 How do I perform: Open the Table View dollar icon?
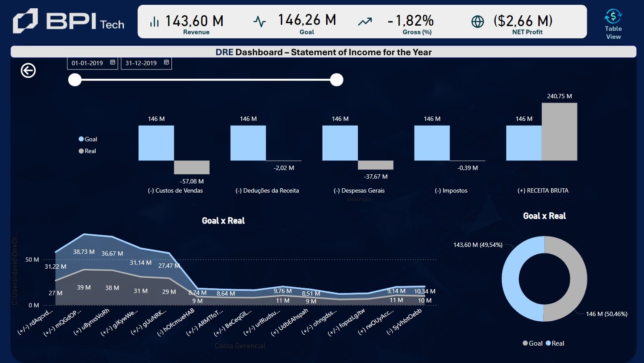[613, 17]
